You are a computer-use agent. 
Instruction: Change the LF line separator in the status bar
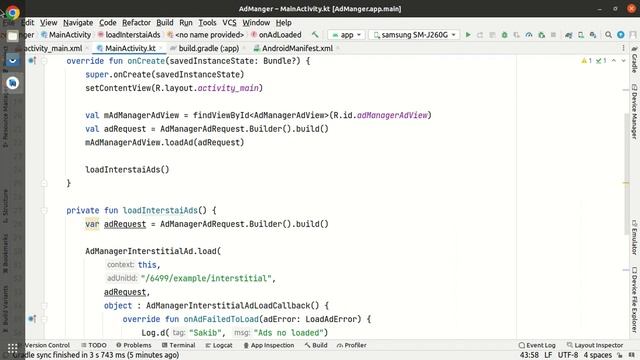click(548, 355)
